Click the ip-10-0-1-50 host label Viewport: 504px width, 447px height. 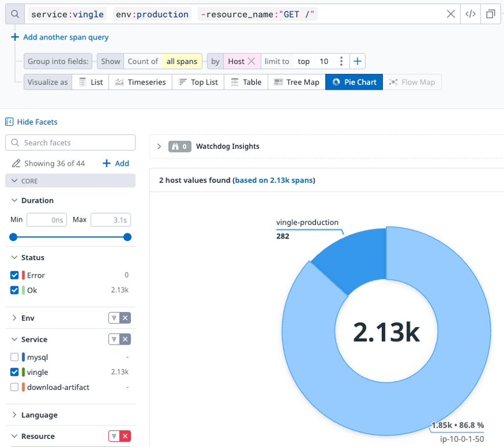point(462,439)
